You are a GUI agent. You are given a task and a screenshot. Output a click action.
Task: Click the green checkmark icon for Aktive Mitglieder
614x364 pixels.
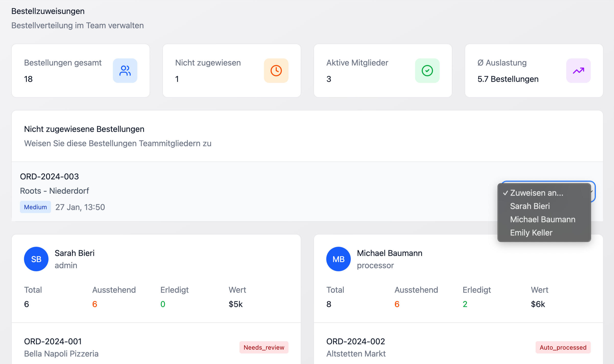point(427,71)
